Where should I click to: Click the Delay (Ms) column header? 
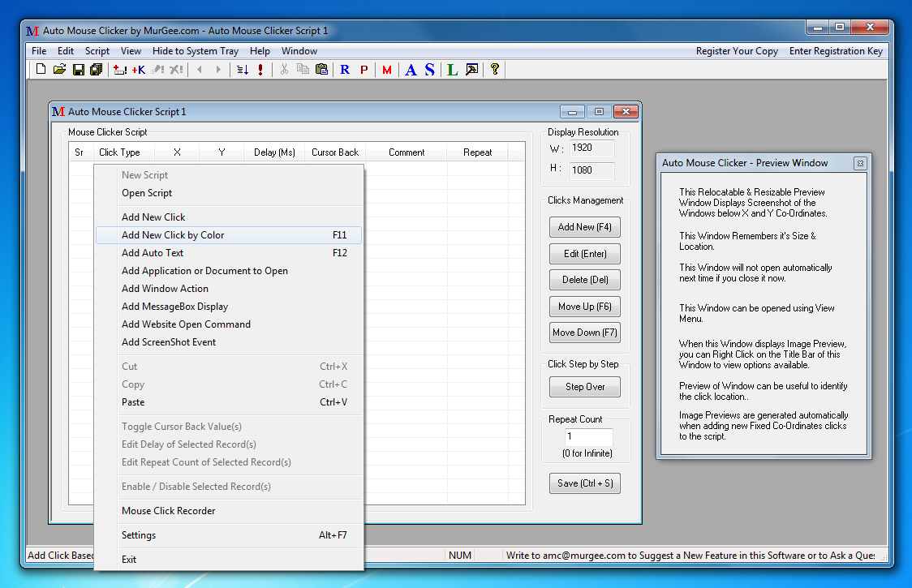click(274, 152)
